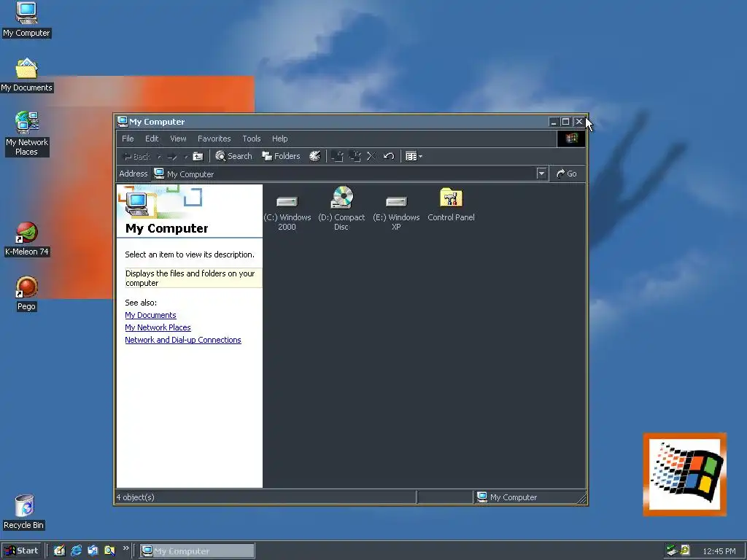Open the Search pane

point(233,156)
